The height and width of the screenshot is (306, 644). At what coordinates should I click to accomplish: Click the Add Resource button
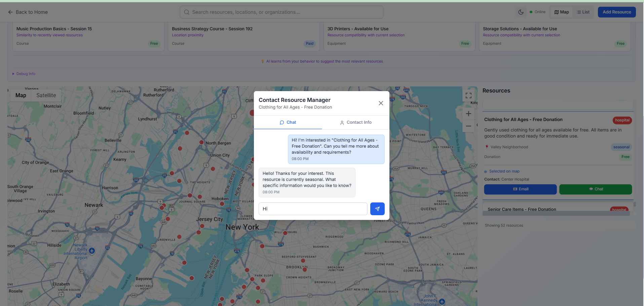(617, 12)
